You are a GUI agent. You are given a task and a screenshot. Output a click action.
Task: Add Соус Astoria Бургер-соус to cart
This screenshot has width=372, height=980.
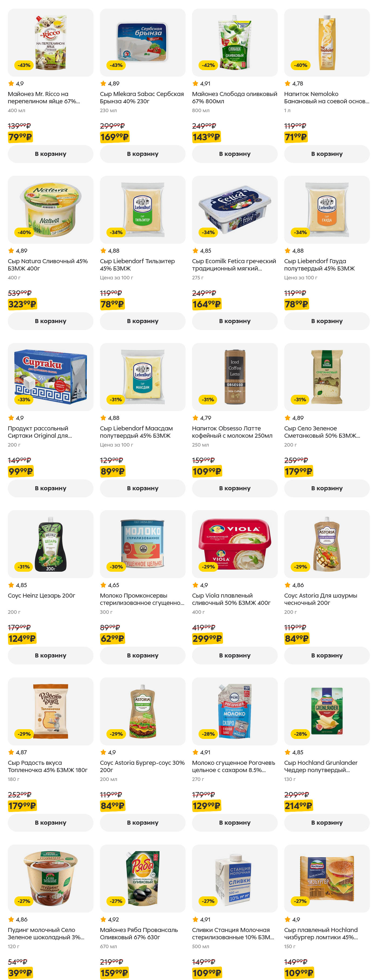pos(142,823)
